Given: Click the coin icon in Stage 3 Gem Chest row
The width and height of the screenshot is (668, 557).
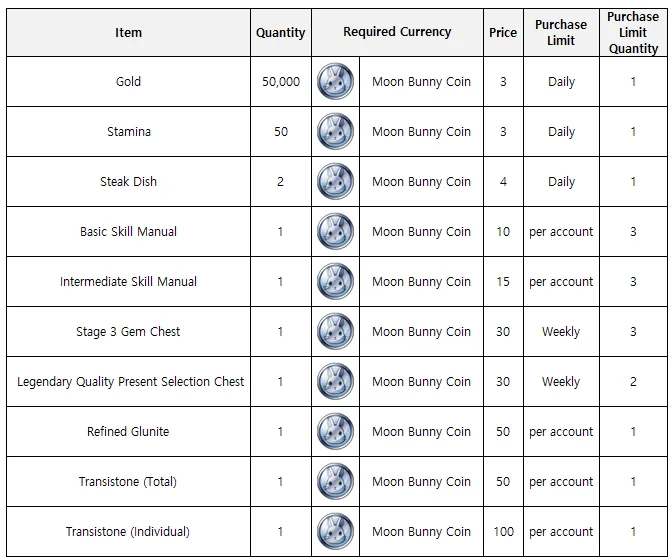Looking at the screenshot, I should pyautogui.click(x=336, y=332).
